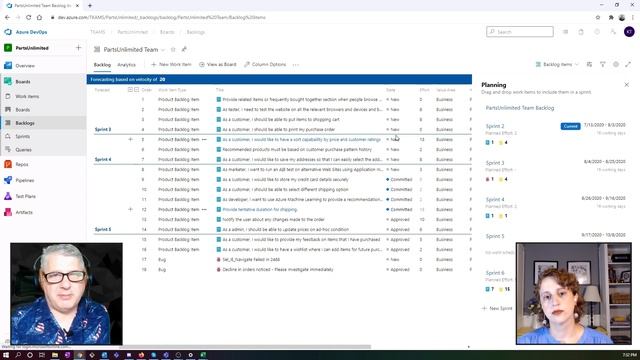Open the work items list icon in header
Screen dimensions: 640x360
click(x=565, y=32)
